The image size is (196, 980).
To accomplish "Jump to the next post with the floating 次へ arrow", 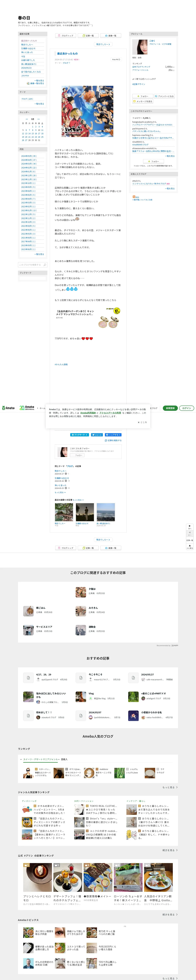I will pyautogui.click(x=189, y=527).
